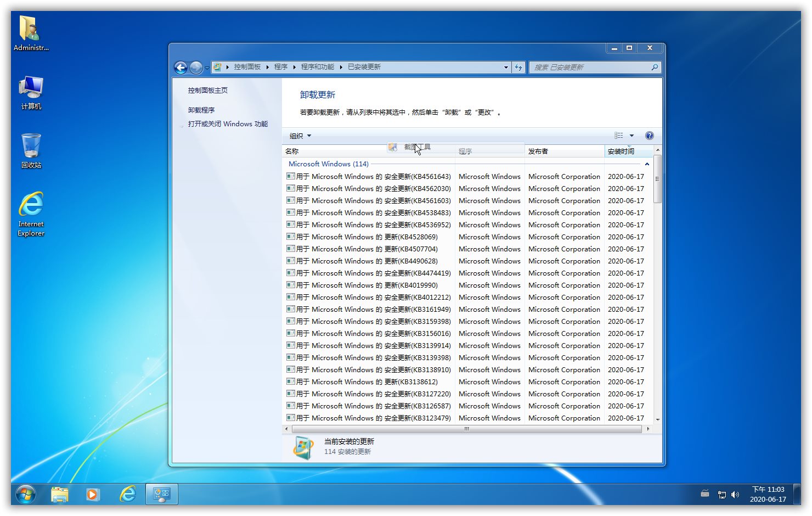
Task: Click the change view icon in toolbar
Action: 619,136
